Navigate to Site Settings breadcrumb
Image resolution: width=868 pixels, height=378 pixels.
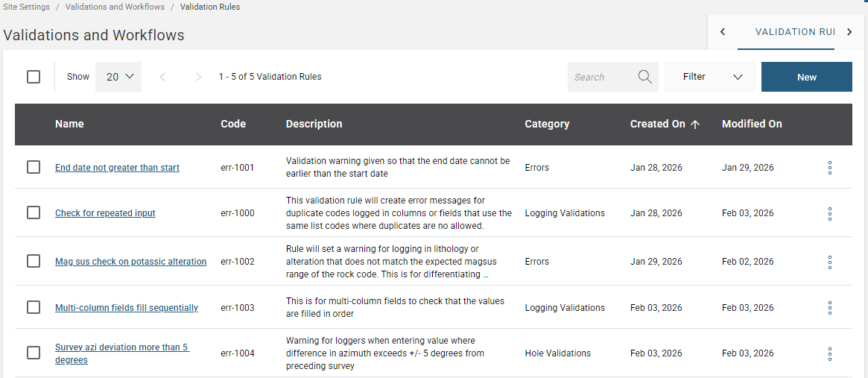pos(26,7)
